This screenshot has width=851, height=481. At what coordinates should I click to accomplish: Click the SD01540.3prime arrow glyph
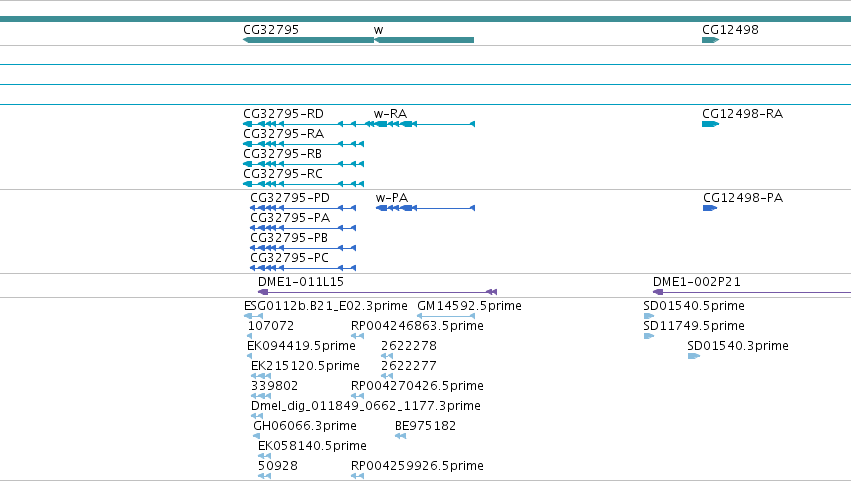click(x=694, y=356)
